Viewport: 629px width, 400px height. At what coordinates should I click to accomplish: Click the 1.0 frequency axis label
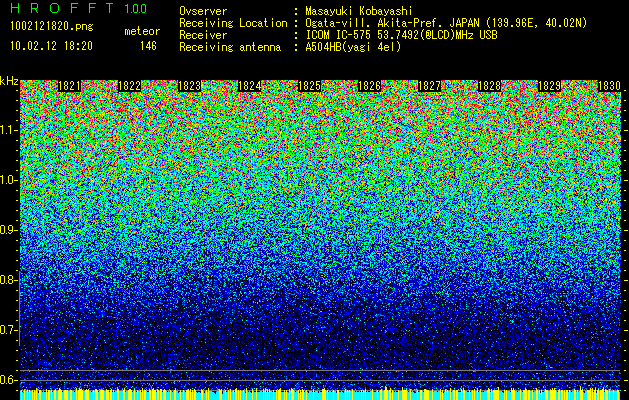(x=8, y=180)
